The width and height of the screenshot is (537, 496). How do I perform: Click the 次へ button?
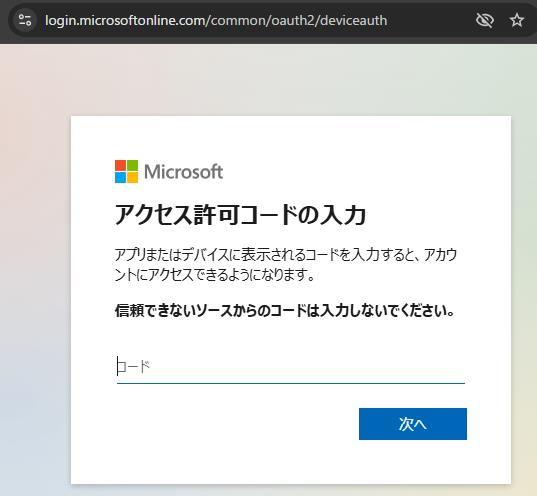point(413,424)
